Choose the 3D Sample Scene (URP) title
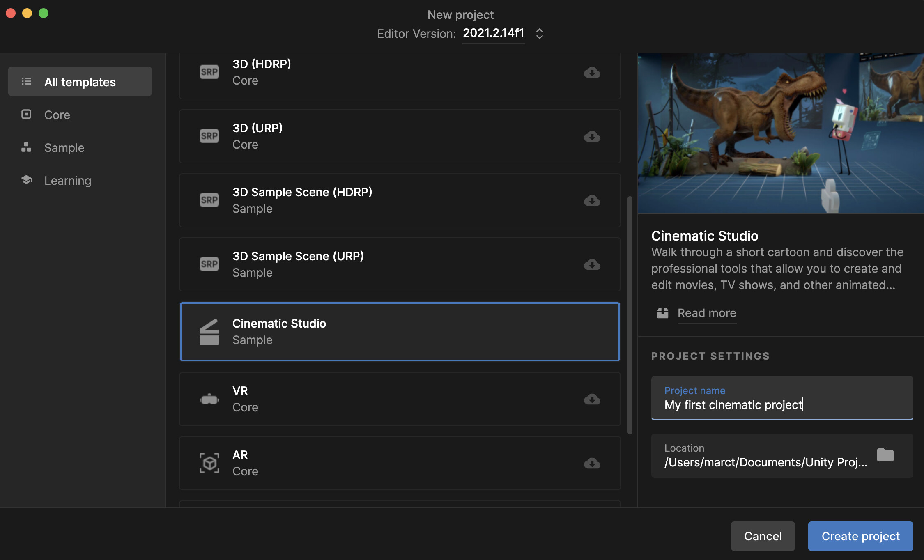Viewport: 924px width, 560px height. (x=298, y=256)
